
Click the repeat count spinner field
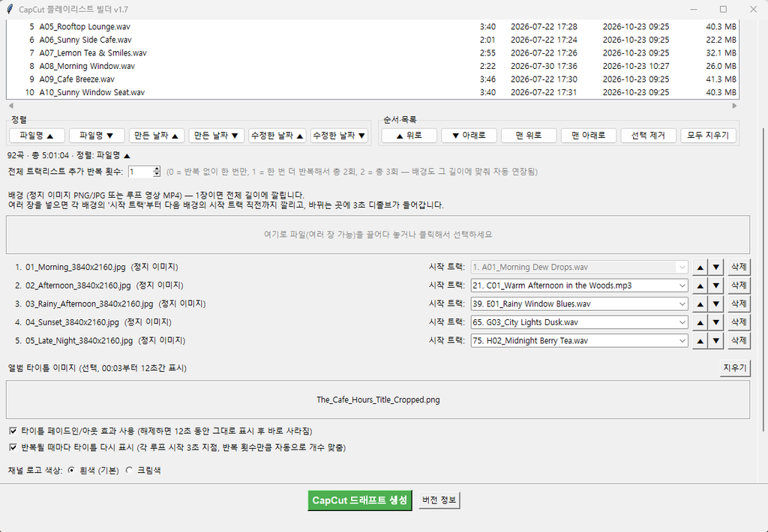tap(140, 172)
